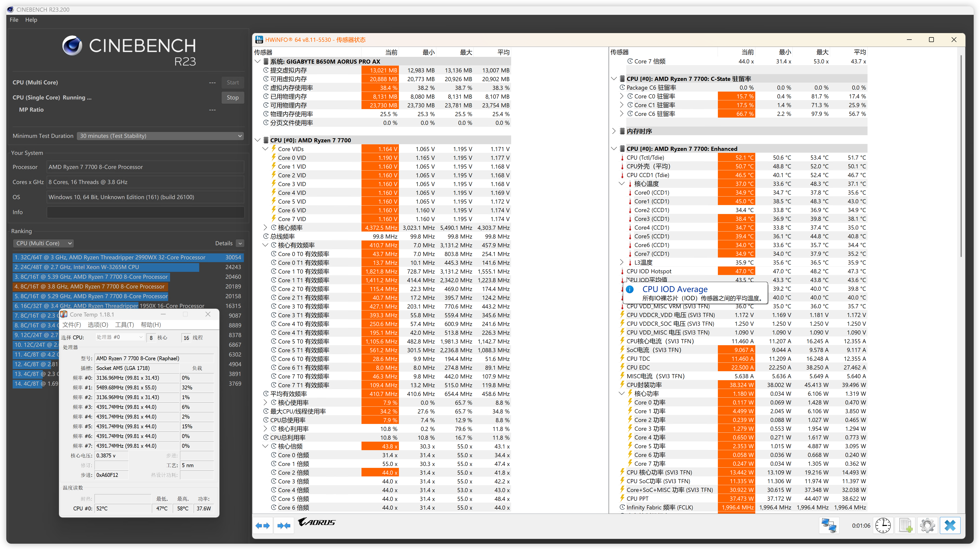This screenshot has width=980, height=550.
Task: Click the Start button for multi core
Action: (232, 83)
